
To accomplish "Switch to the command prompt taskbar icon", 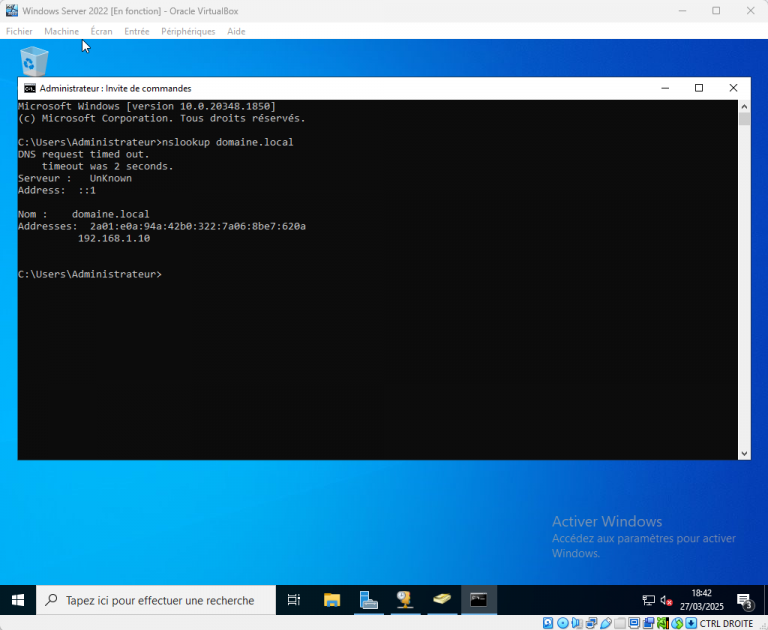I will [479, 600].
